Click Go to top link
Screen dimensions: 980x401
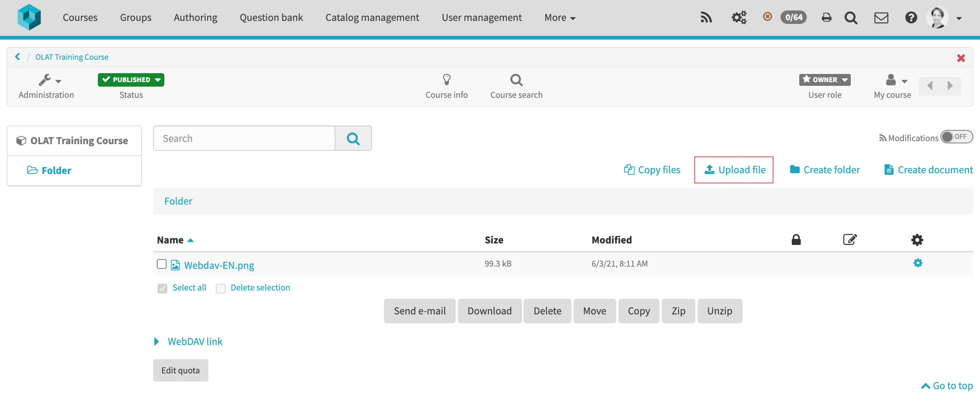(x=947, y=386)
